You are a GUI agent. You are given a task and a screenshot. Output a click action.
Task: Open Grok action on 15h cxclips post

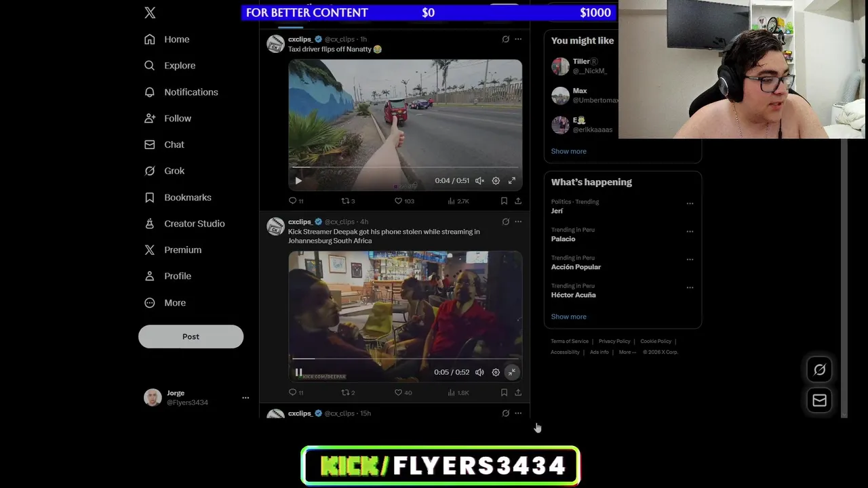pyautogui.click(x=505, y=413)
